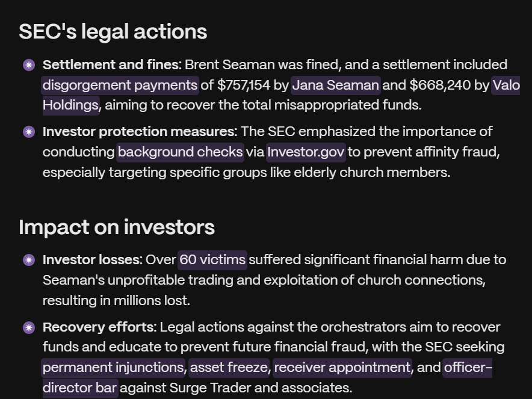Click the bullet icon beside Recovery efforts
532x399 pixels.
click(29, 328)
